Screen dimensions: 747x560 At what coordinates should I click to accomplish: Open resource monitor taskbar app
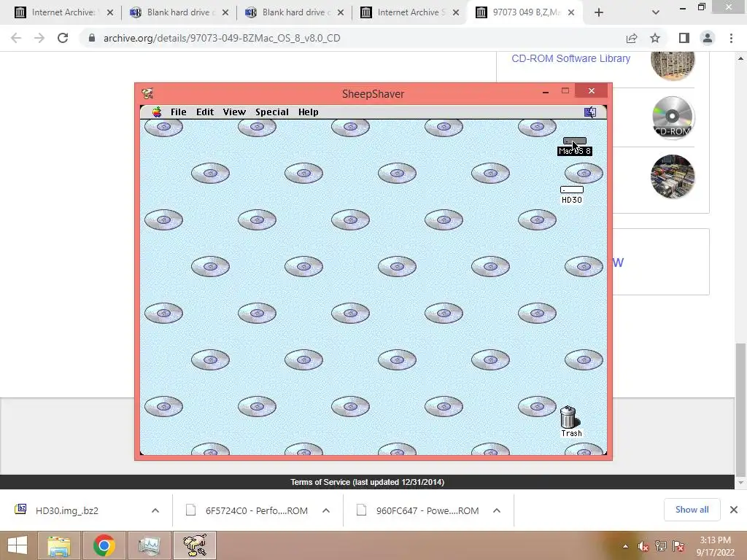coord(149,545)
